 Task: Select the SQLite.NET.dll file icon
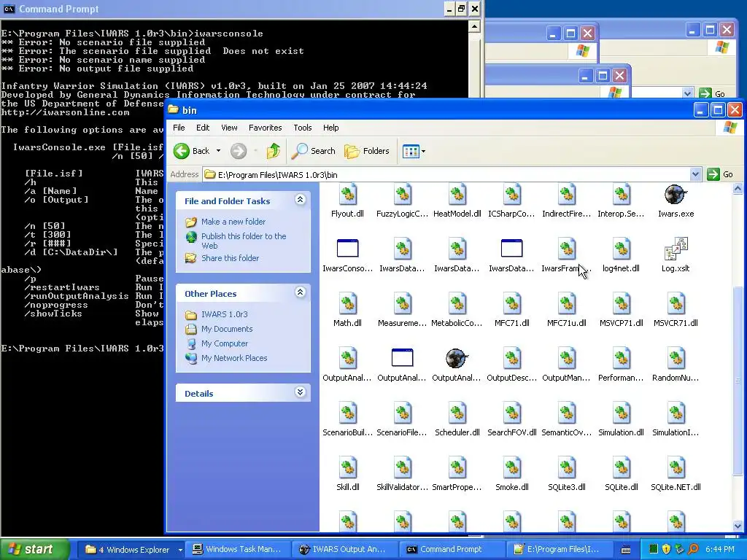click(676, 467)
